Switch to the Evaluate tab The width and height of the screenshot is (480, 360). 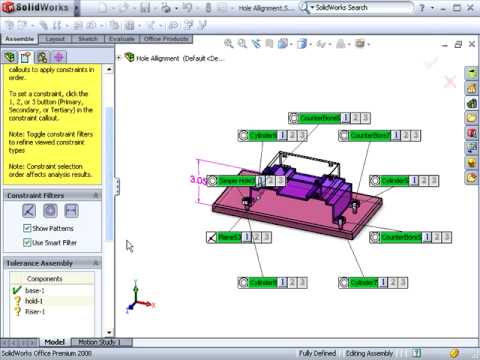[x=122, y=39]
